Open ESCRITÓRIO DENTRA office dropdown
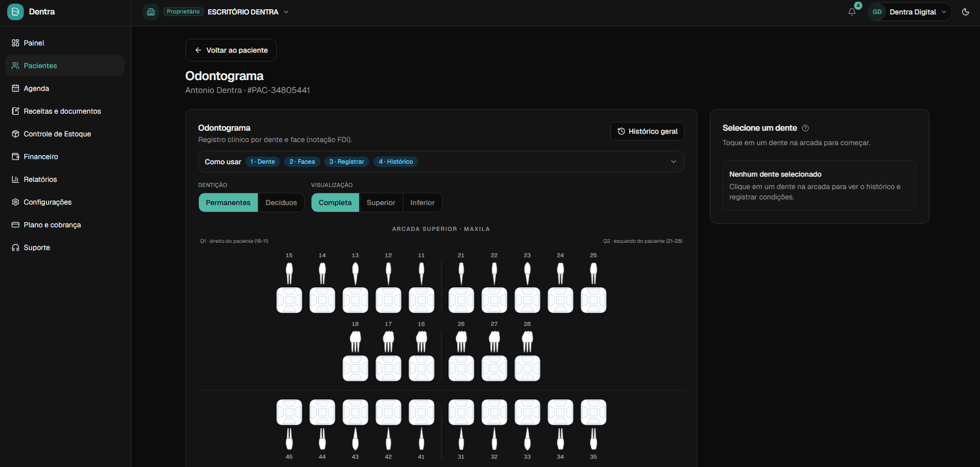This screenshot has height=467, width=980. [x=248, y=12]
